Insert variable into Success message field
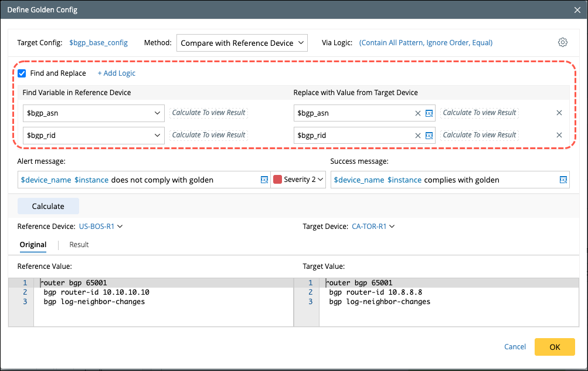Screen dimensions: 588x371 click(563, 180)
